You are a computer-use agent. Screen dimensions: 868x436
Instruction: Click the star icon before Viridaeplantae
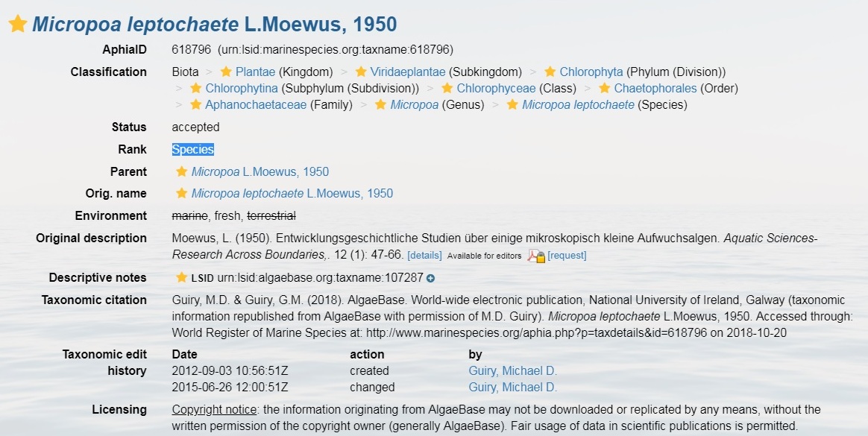361,72
